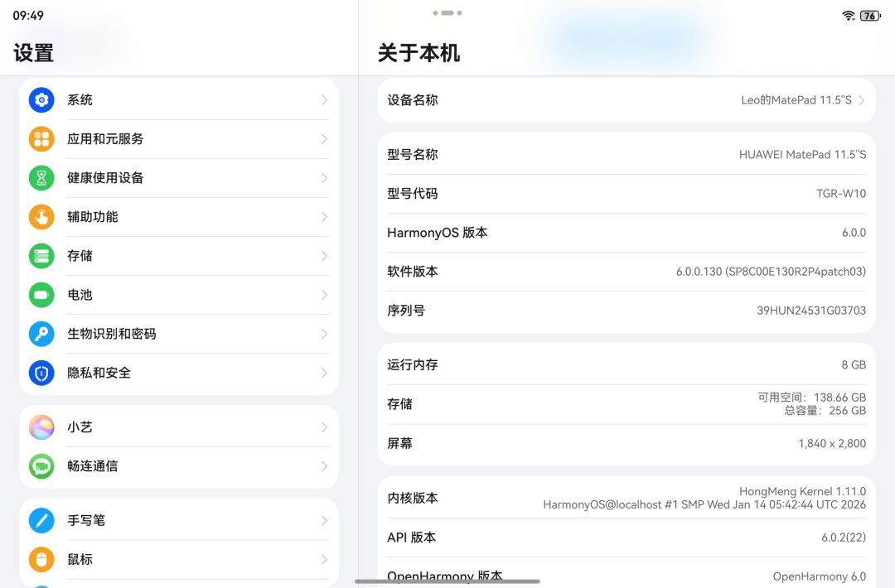
Task: Tap screen resolution 1,840 x 2,800
Action: tap(832, 443)
